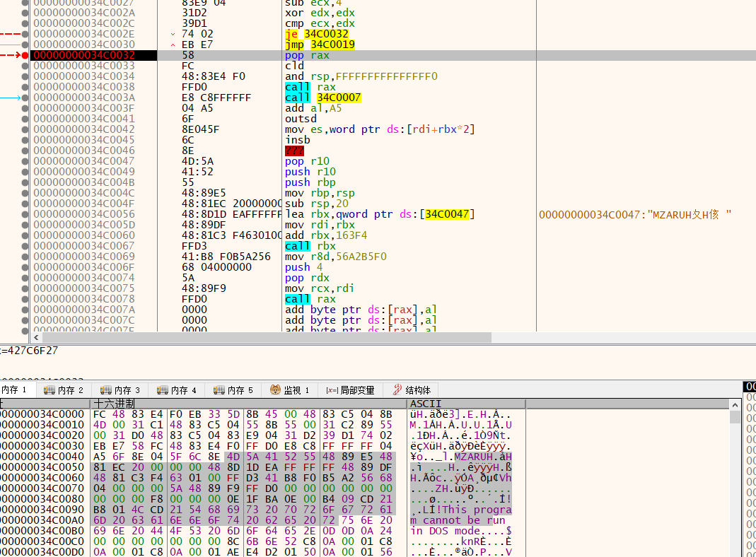
Task: Click opcode bytes '41:B8 F0B5A256'
Action: click(226, 257)
